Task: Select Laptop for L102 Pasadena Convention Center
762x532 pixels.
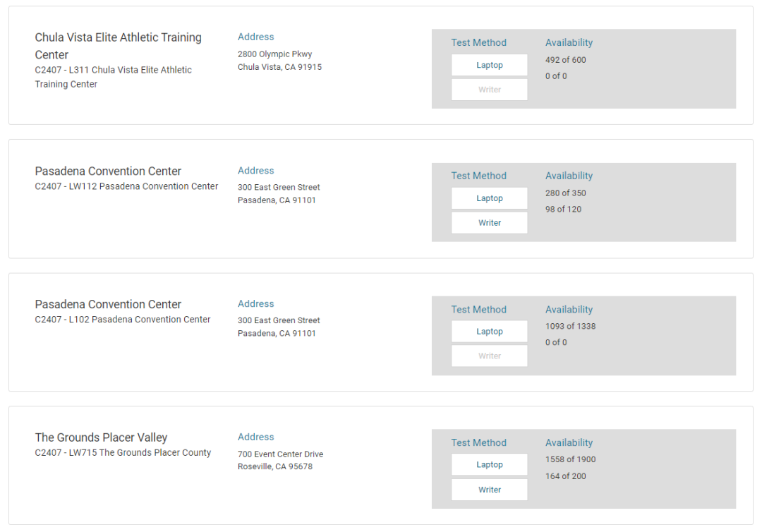Action: click(x=489, y=332)
